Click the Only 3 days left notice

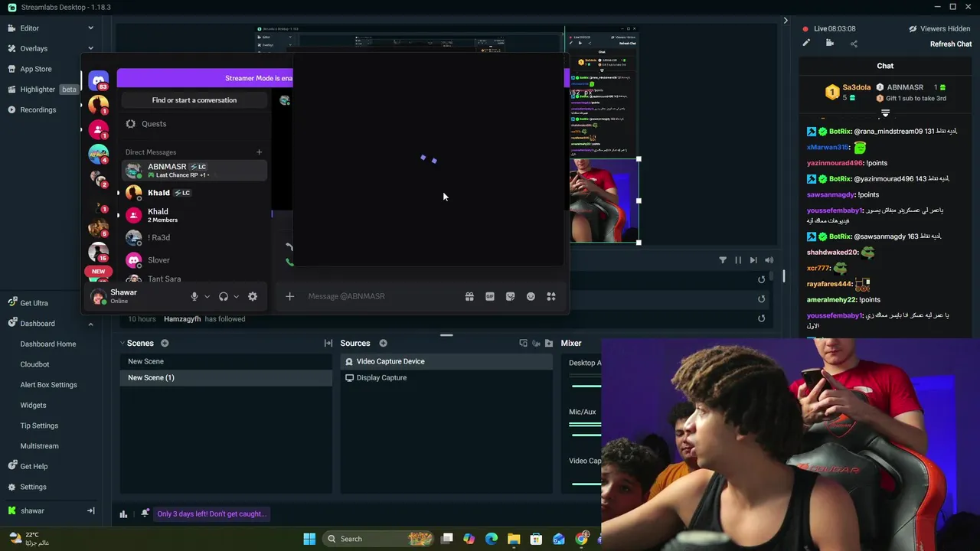click(212, 514)
